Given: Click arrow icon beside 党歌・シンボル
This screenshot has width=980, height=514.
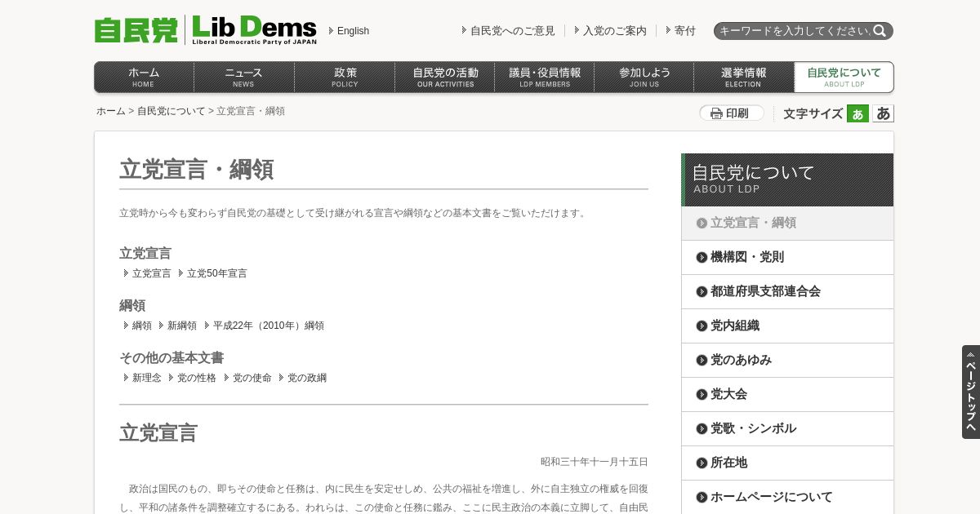Looking at the screenshot, I should tap(702, 428).
